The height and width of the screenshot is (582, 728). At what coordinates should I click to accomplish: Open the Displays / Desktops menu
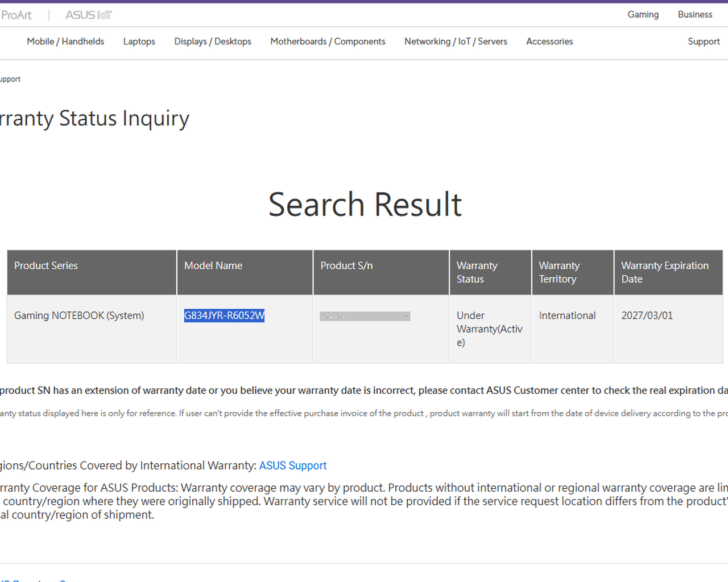pyautogui.click(x=213, y=41)
